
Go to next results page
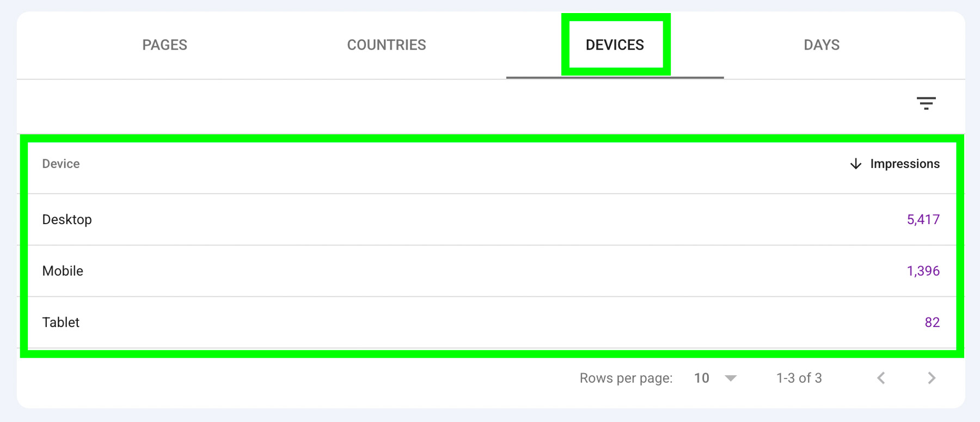pos(932,378)
